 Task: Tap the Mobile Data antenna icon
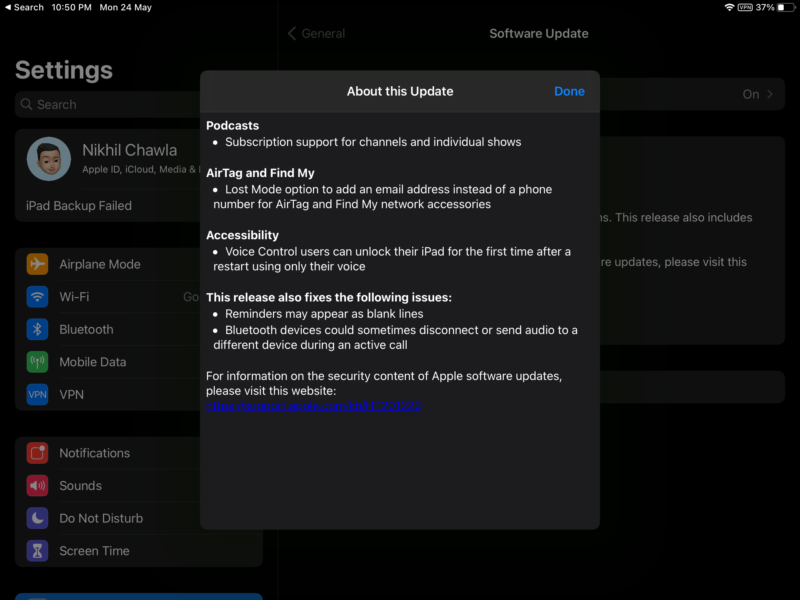point(37,362)
